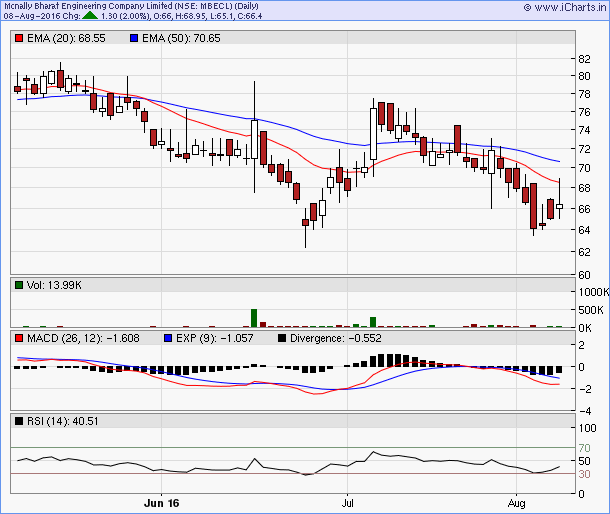The image size is (610, 514).
Task: Click the www.iCharts.in copyright text
Action: pos(565,7)
